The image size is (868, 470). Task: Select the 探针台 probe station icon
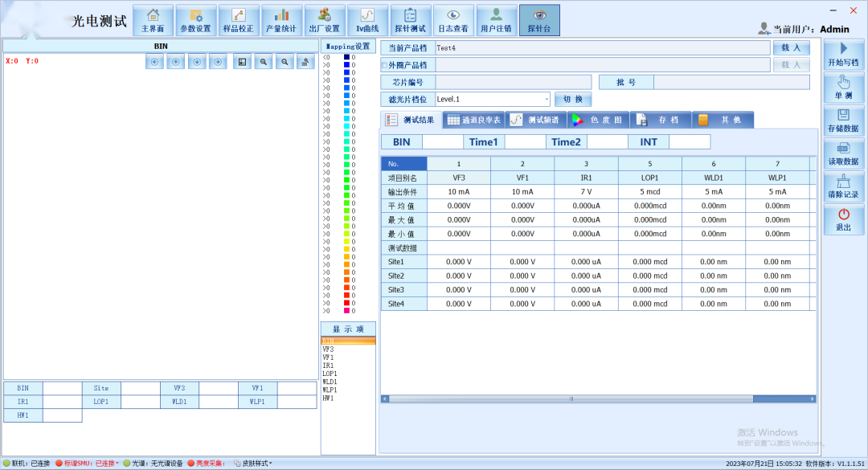[539, 20]
